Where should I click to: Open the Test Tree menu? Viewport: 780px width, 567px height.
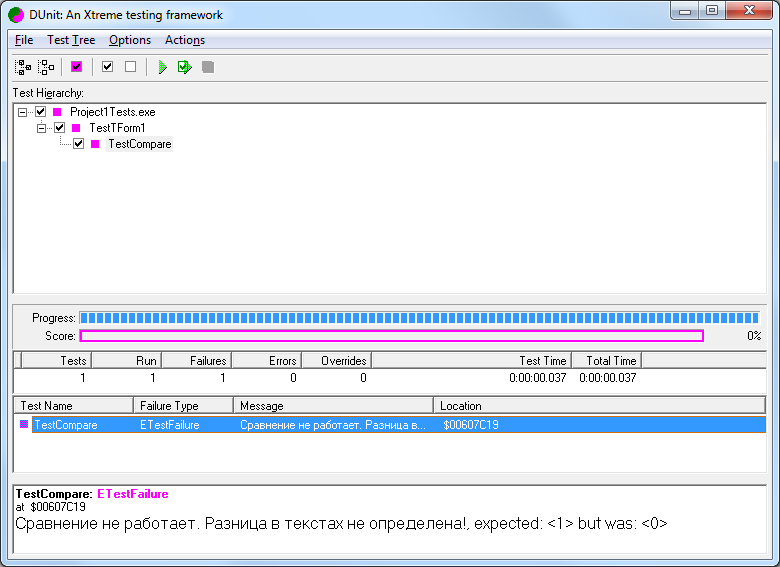coord(71,40)
